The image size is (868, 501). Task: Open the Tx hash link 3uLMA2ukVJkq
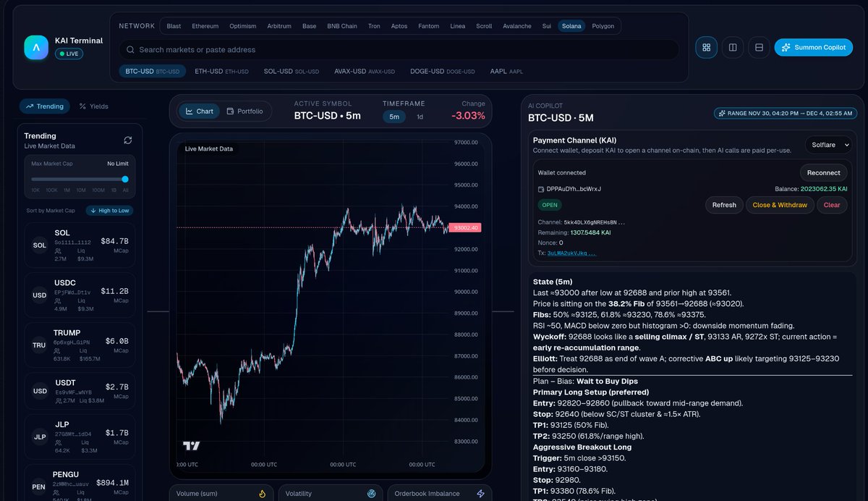(571, 253)
